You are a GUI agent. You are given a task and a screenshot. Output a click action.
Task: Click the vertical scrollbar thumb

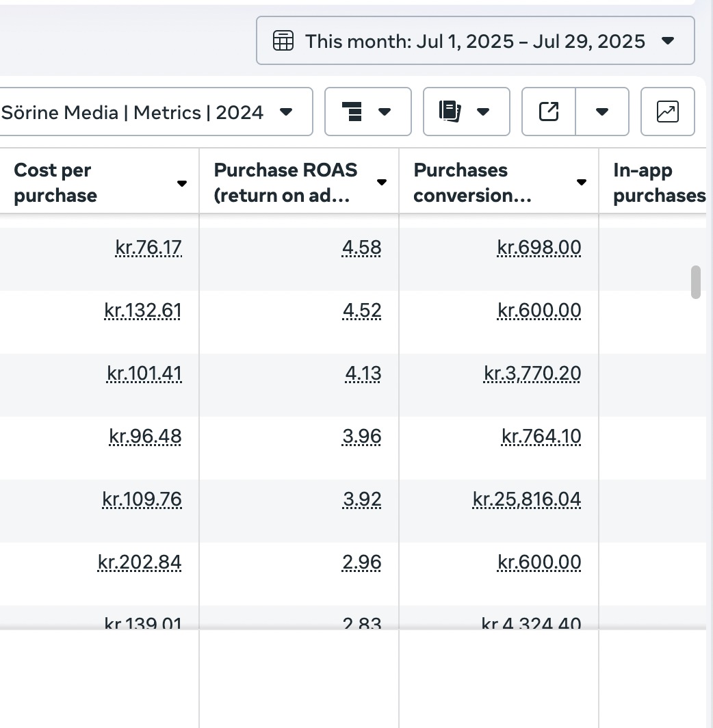coord(696,282)
